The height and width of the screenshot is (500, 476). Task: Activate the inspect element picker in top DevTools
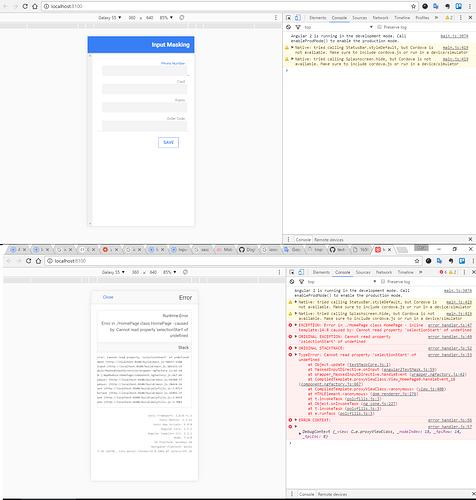pos(289,18)
